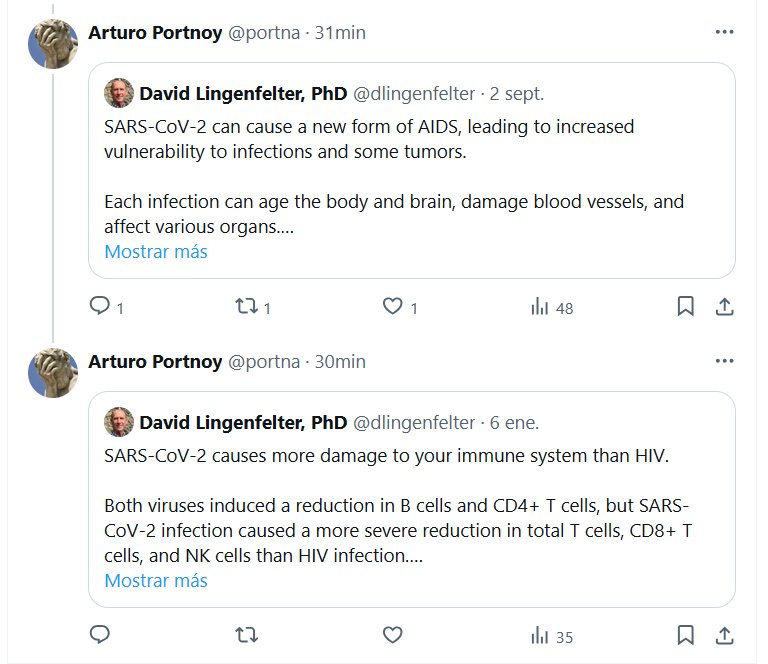Share the 31min Arturo Portnoy post
The width and height of the screenshot is (768, 664).
(x=726, y=306)
